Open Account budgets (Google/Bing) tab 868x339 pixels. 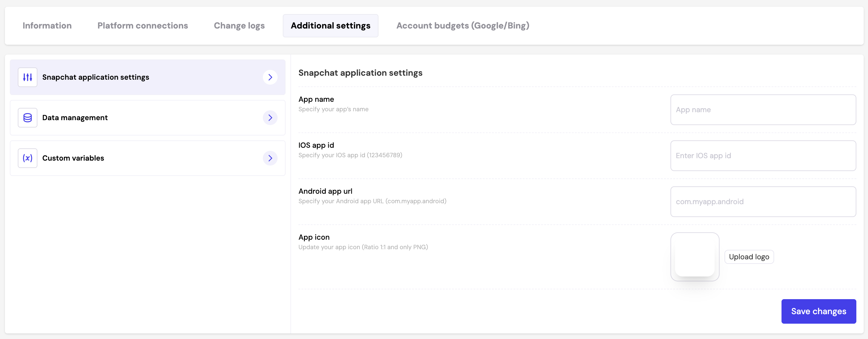click(x=463, y=26)
